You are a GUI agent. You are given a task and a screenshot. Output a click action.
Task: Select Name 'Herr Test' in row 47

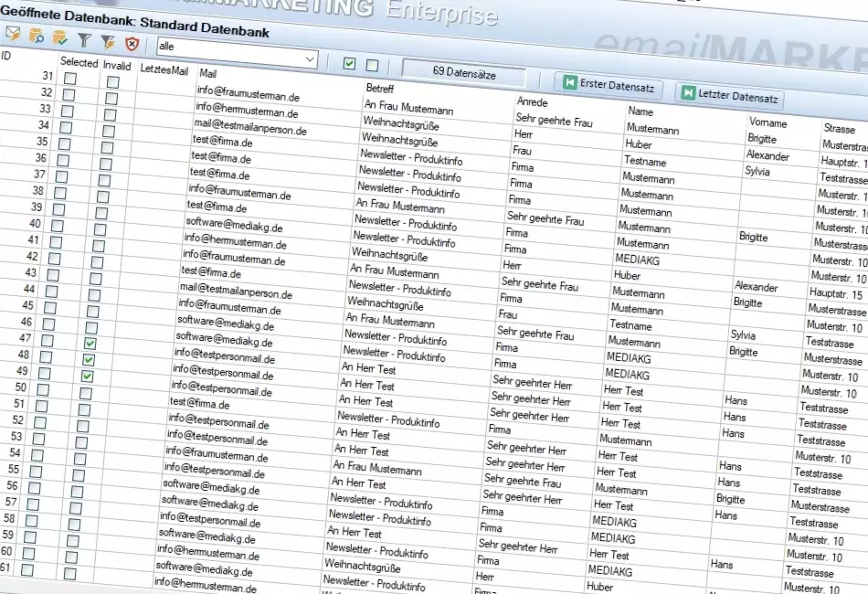click(x=623, y=391)
